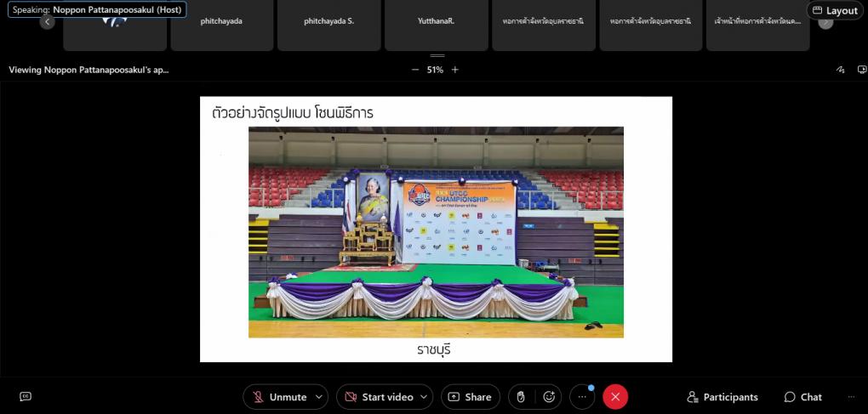Open the Participants panel
This screenshot has width=868, height=414.
coord(722,397)
